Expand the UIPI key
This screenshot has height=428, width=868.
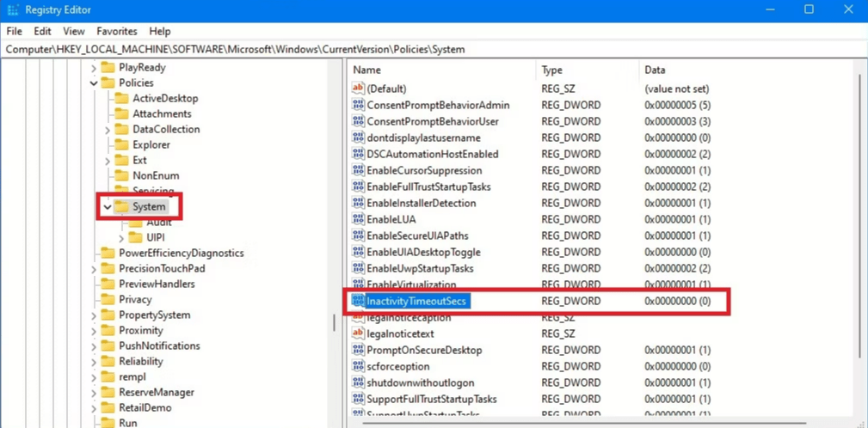121,238
